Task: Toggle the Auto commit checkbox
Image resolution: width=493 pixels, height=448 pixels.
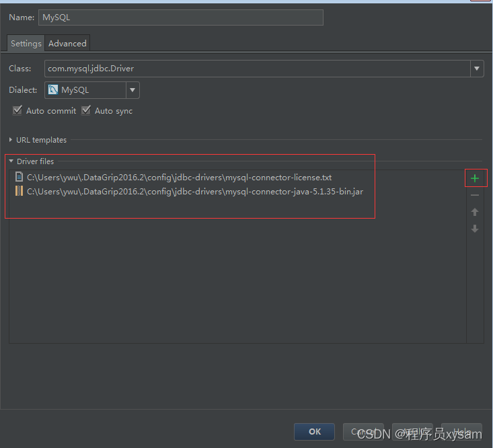Action: (17, 110)
